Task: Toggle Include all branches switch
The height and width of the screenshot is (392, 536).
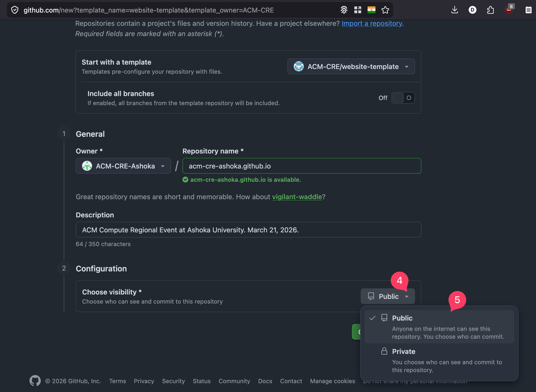Action: click(x=403, y=98)
